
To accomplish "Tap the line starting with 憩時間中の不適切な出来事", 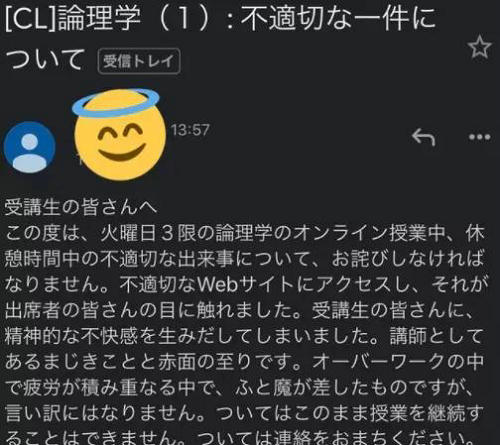I will click(244, 259).
